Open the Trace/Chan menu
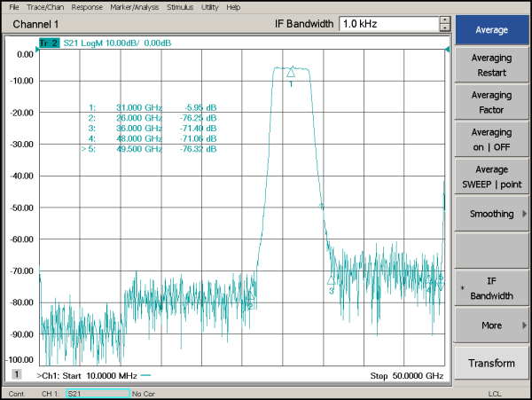Viewport: 532px width, 400px height. [45, 7]
